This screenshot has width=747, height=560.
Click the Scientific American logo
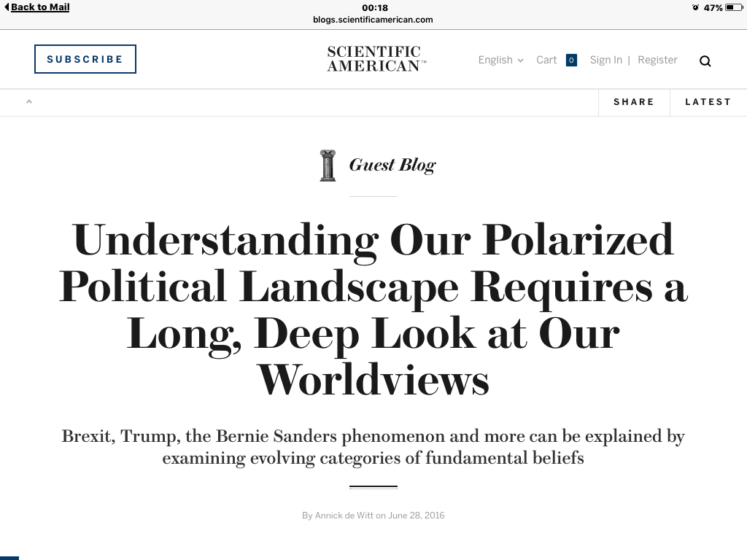tap(376, 58)
